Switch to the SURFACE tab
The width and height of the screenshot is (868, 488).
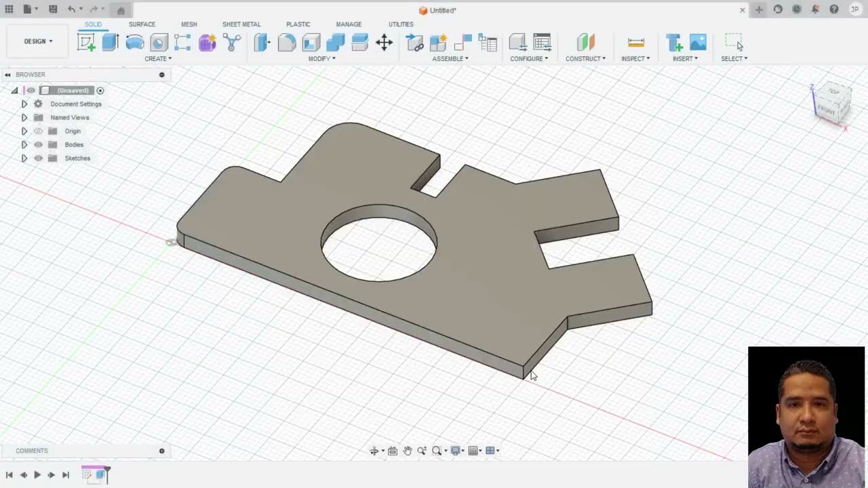142,24
